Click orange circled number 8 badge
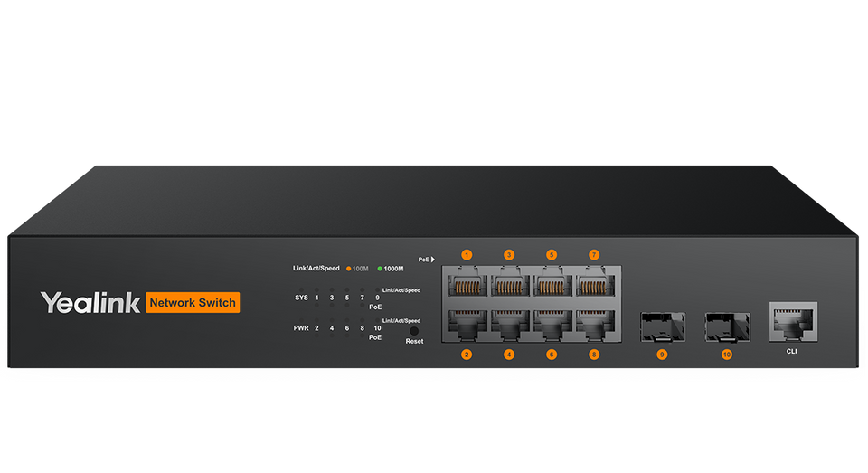Viewport: 868px width, 473px height. click(x=594, y=355)
